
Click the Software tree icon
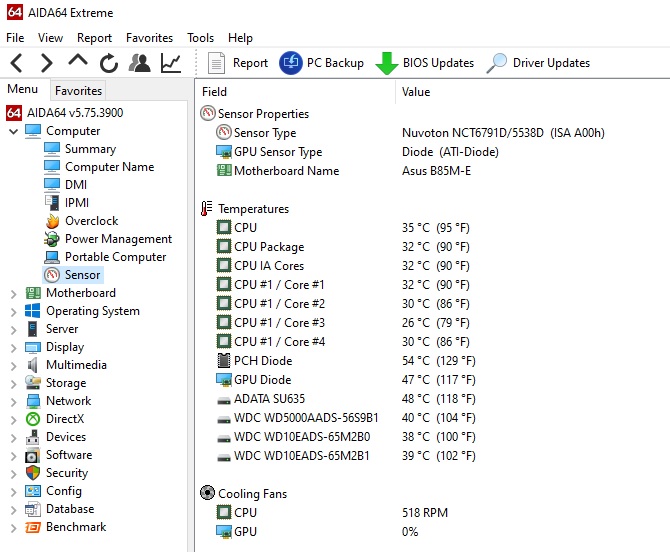click(33, 455)
